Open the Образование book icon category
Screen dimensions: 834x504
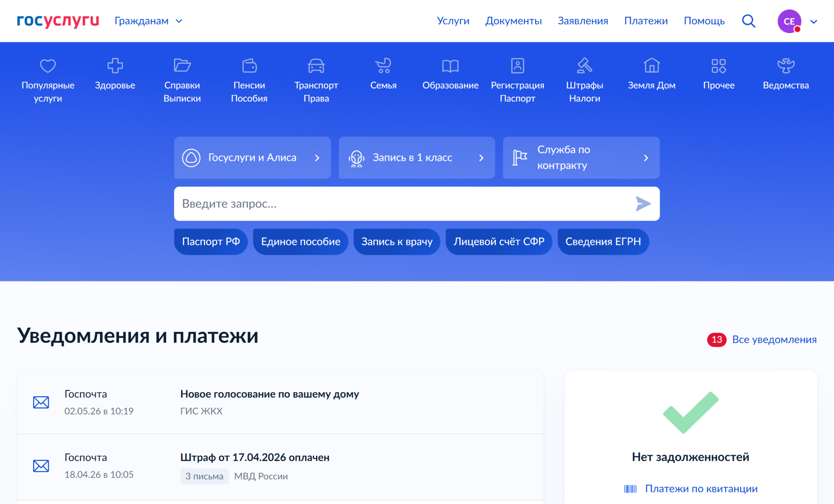(450, 66)
